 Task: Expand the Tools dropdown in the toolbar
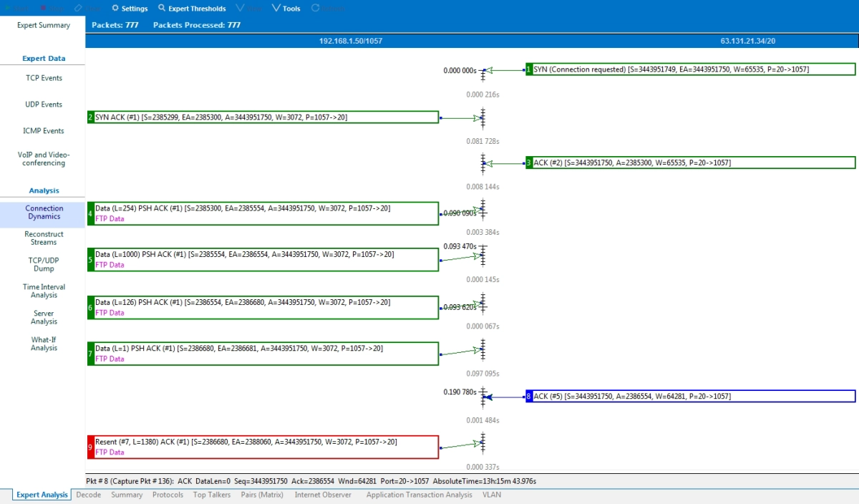click(286, 9)
